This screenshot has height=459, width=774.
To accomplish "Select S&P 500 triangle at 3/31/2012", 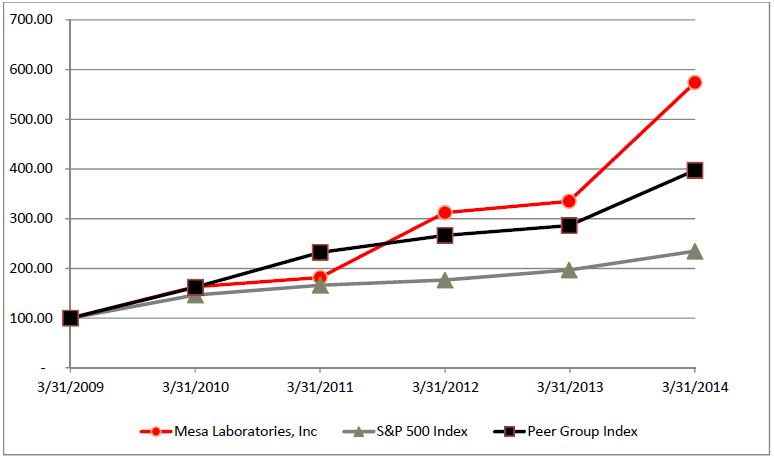I will (x=445, y=280).
